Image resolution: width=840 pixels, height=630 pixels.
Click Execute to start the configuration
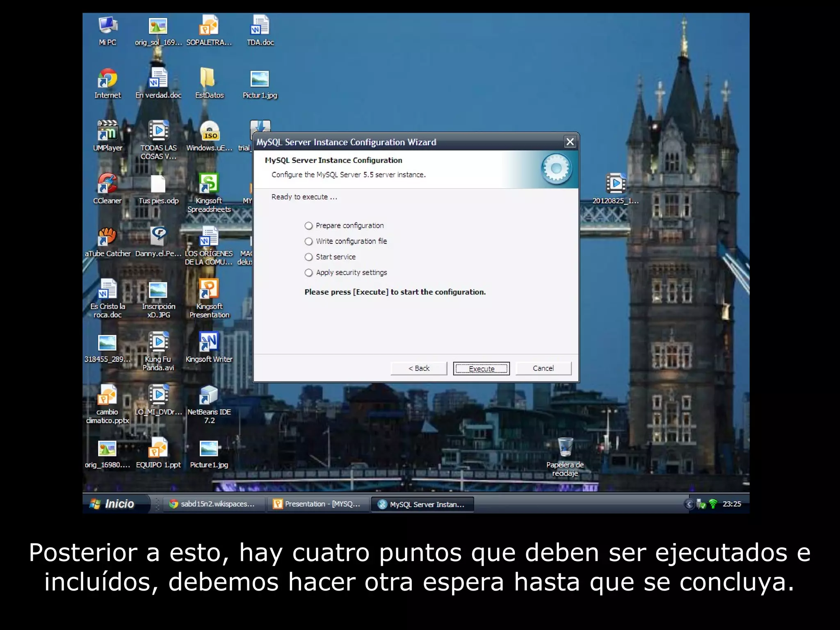point(481,368)
